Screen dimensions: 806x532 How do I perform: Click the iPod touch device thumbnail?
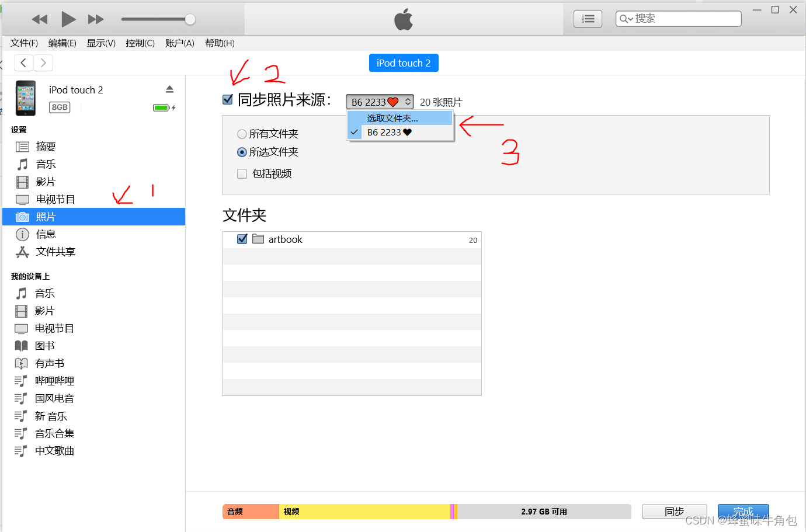25,98
